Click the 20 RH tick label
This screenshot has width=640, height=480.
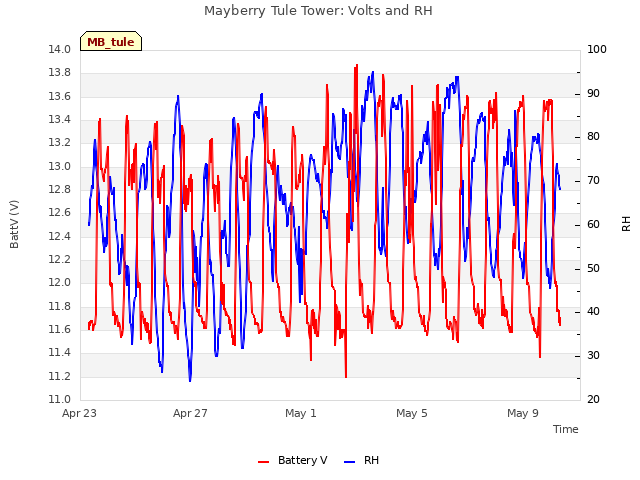point(593,399)
